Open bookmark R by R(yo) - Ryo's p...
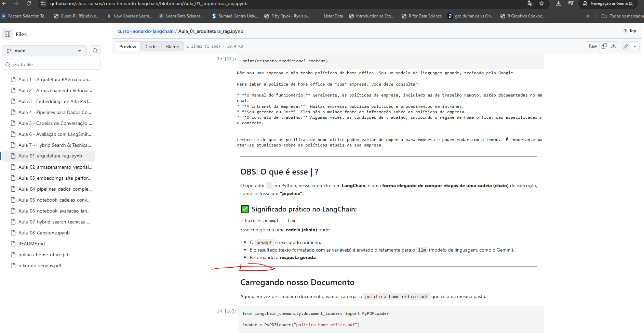Viewport: 644px width, 333px height. (287, 16)
